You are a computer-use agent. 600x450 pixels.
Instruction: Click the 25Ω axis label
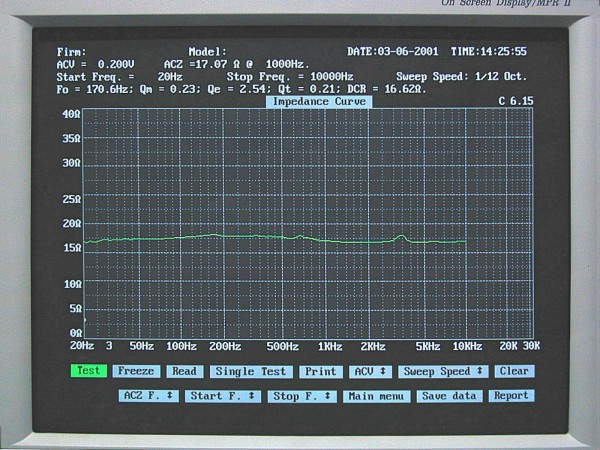click(x=72, y=199)
